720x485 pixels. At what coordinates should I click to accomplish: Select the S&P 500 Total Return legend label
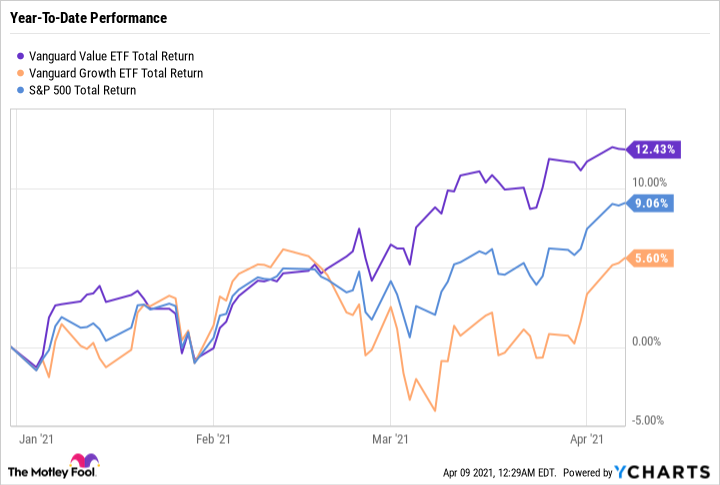click(85, 90)
